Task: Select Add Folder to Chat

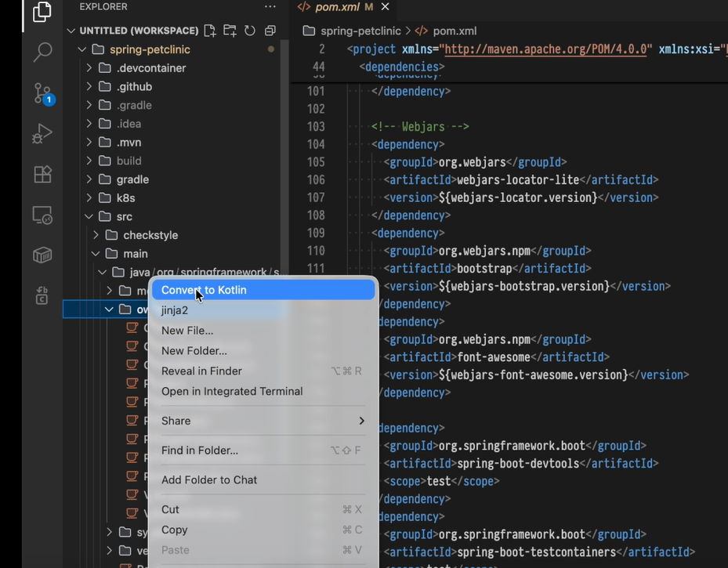Action: click(x=263, y=479)
